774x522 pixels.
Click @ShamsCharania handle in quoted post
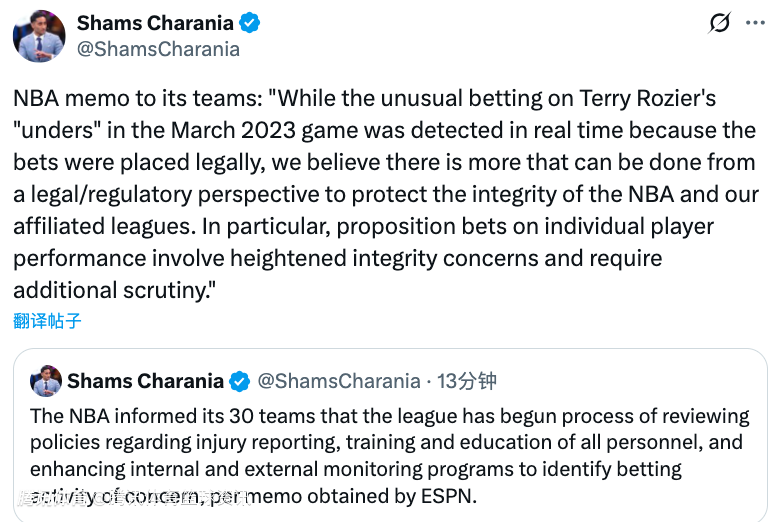(x=339, y=381)
